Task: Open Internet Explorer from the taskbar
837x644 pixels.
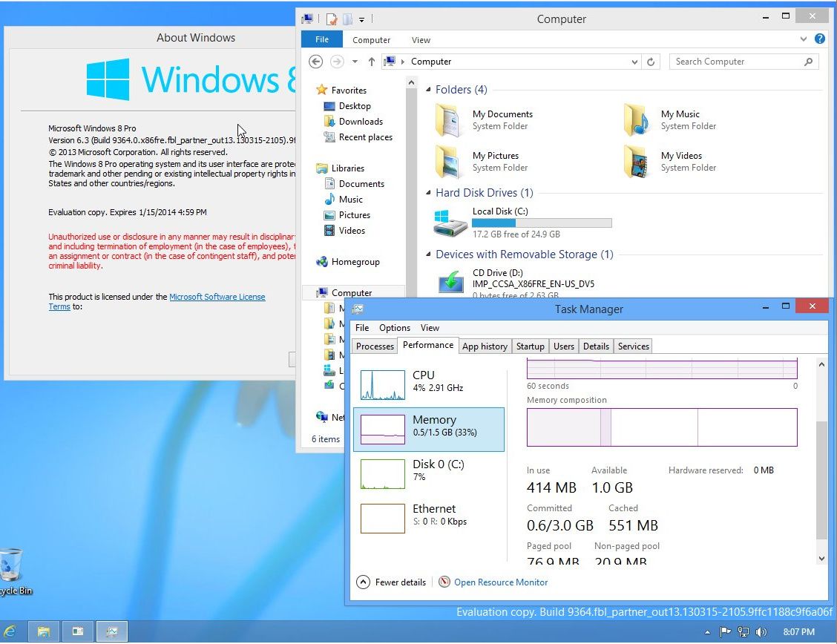Action: tap(10, 631)
